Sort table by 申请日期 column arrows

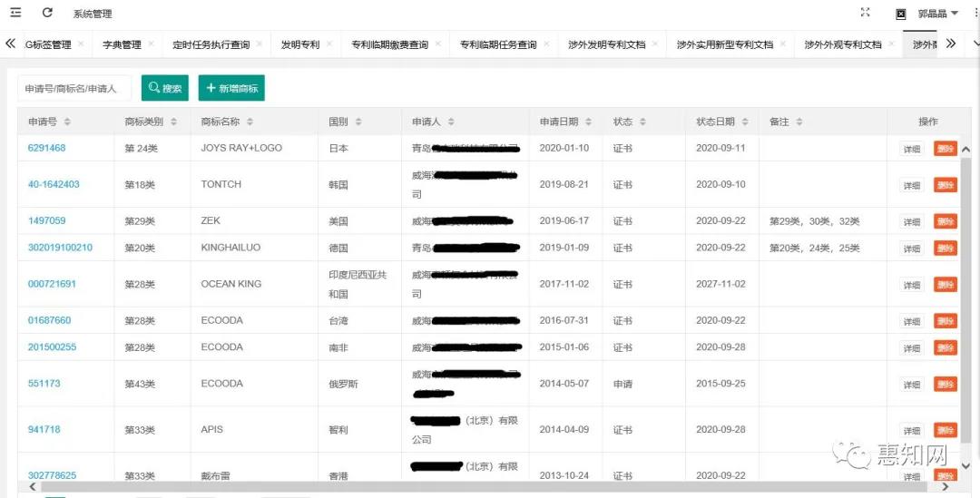coord(587,122)
